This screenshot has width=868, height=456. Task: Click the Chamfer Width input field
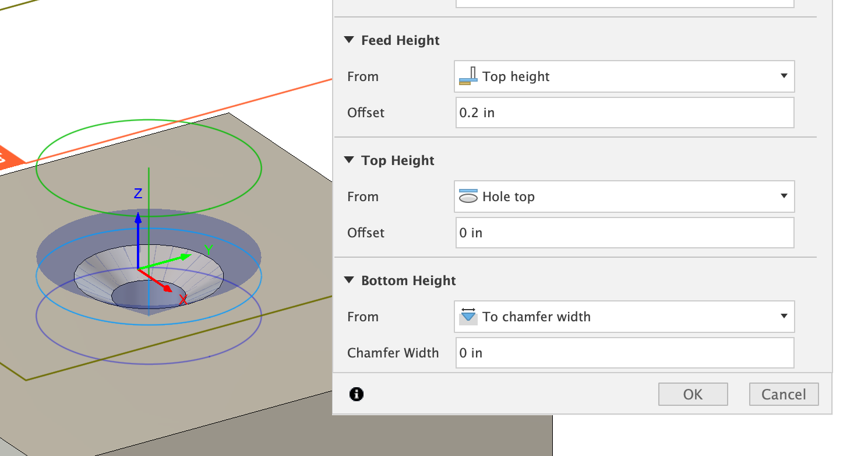tap(623, 353)
